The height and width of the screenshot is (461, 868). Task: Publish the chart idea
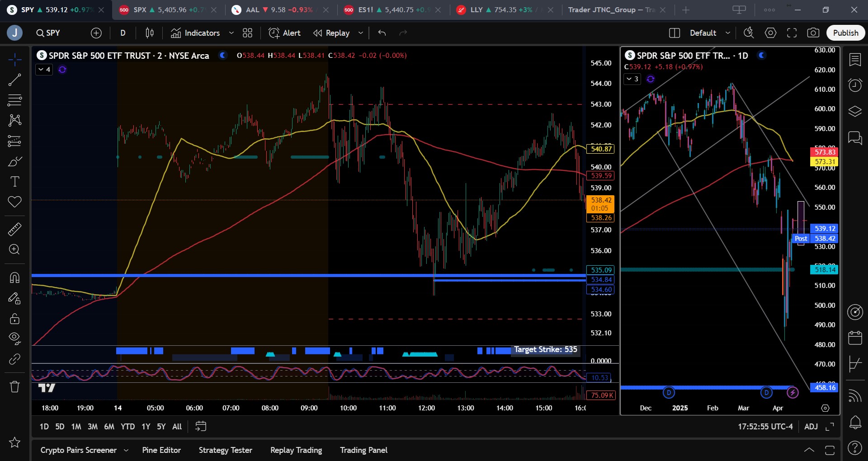point(845,33)
